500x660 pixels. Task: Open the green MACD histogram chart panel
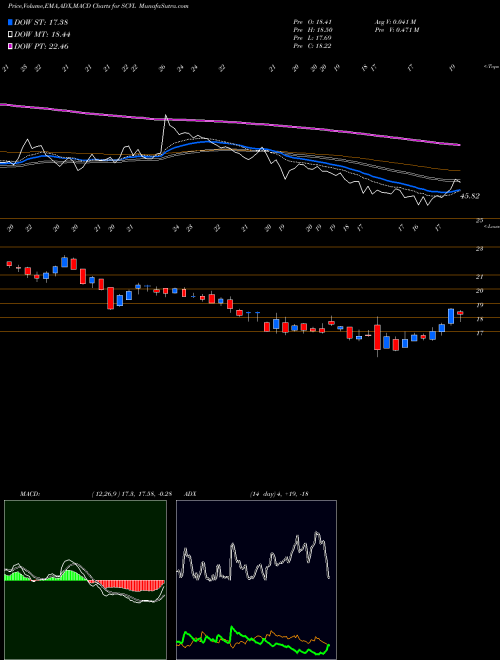tap(85, 580)
